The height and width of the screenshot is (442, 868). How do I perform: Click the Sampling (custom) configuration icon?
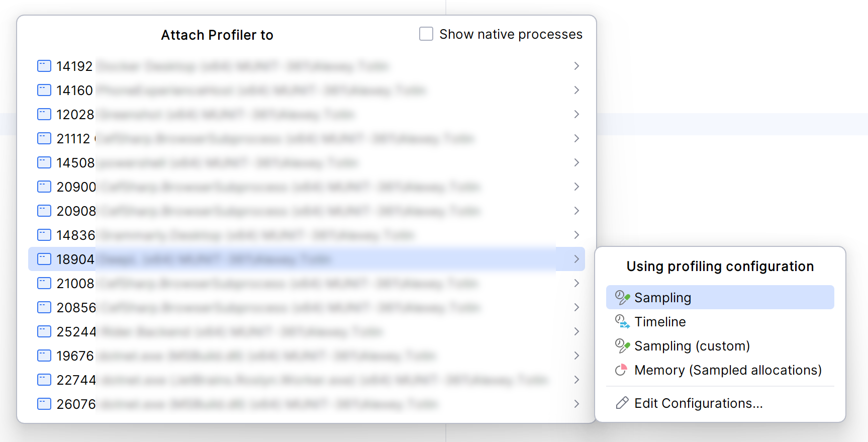622,346
